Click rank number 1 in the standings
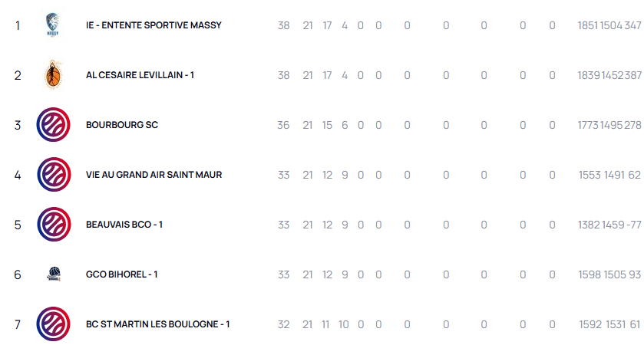The image size is (644, 345). point(18,25)
